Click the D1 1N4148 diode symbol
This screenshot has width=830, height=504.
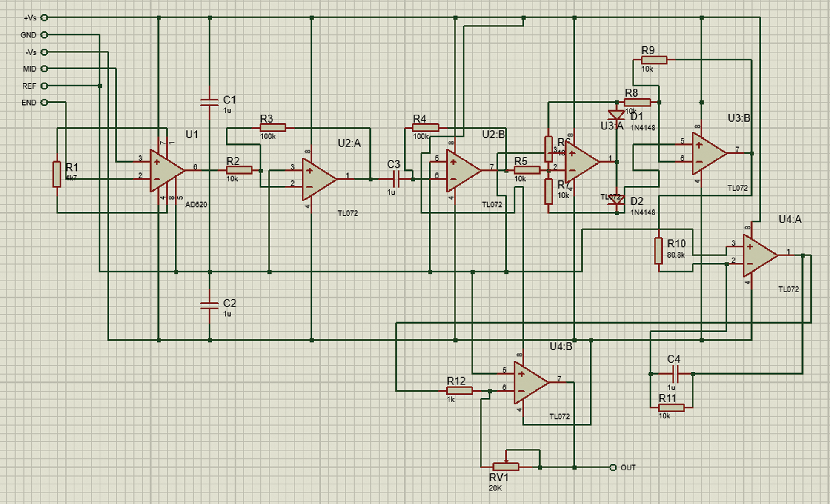(616, 115)
